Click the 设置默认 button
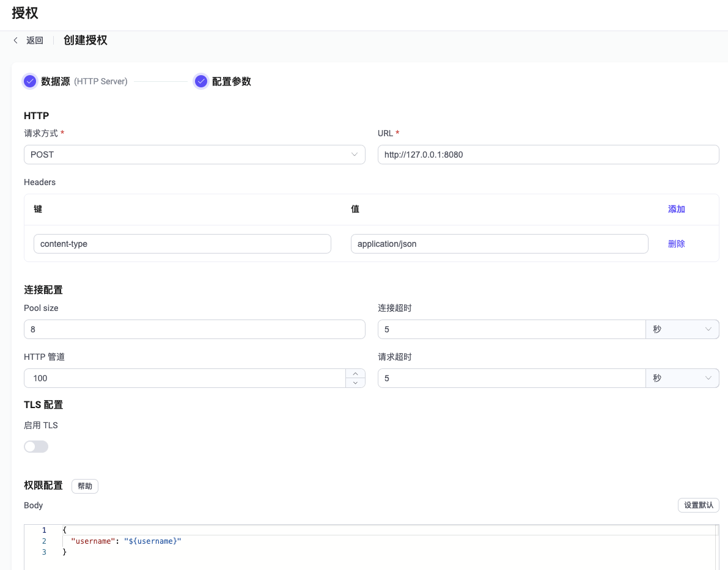 click(698, 505)
